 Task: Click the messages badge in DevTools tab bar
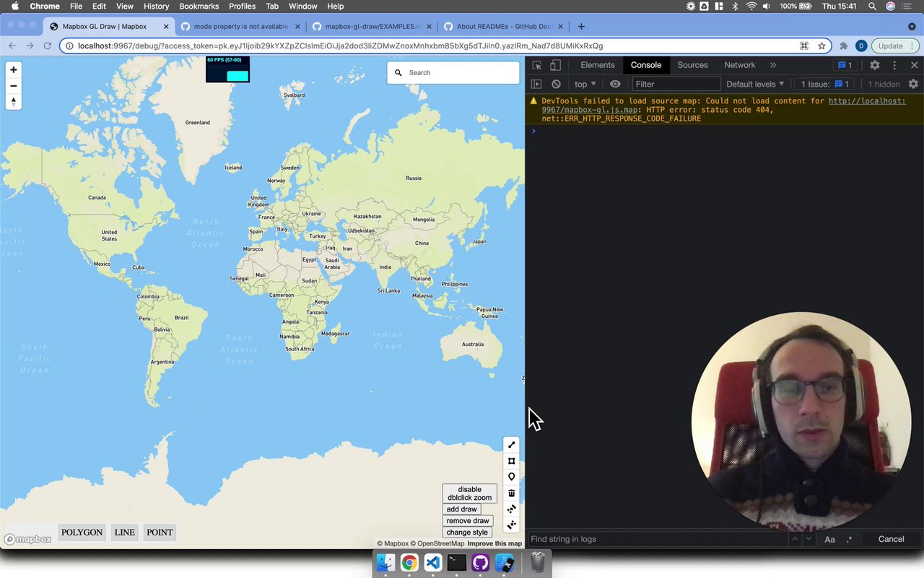845,65
